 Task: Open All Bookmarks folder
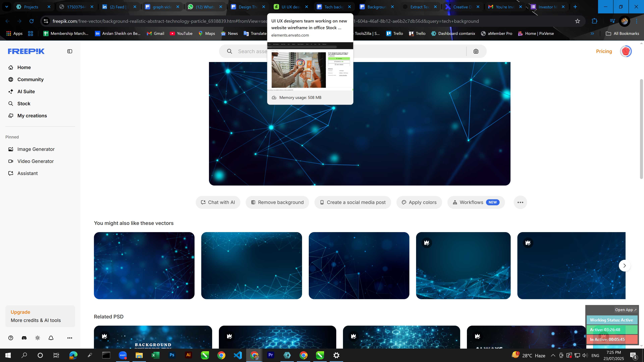click(x=622, y=34)
